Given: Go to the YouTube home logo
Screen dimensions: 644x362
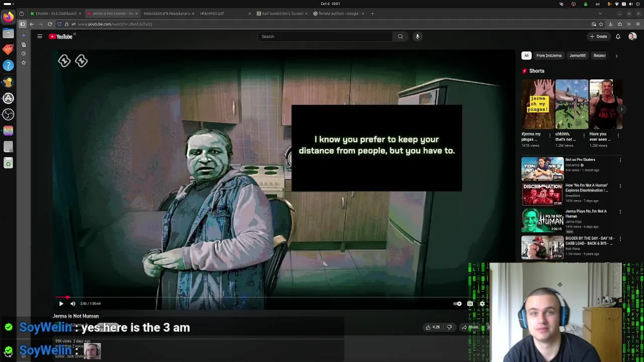Looking at the screenshot, I should click(61, 36).
